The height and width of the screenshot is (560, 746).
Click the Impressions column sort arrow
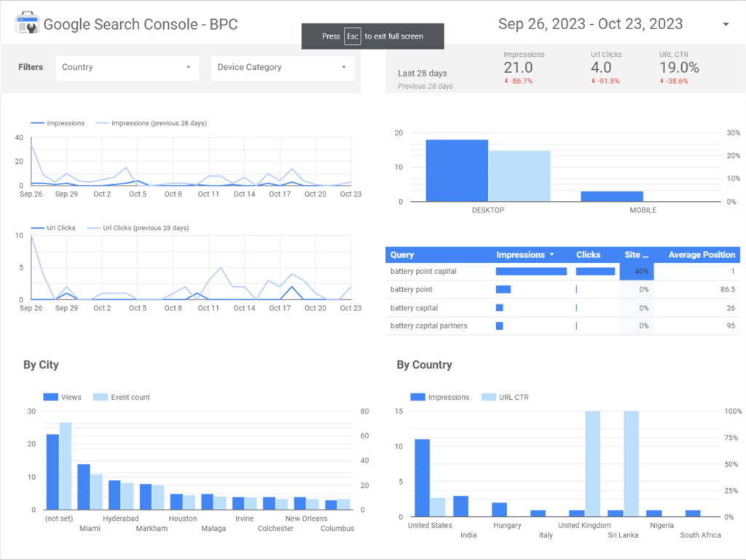(x=551, y=255)
